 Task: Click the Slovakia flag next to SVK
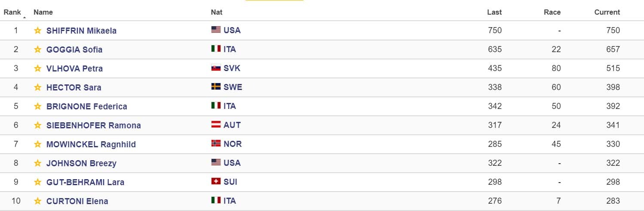(216, 68)
